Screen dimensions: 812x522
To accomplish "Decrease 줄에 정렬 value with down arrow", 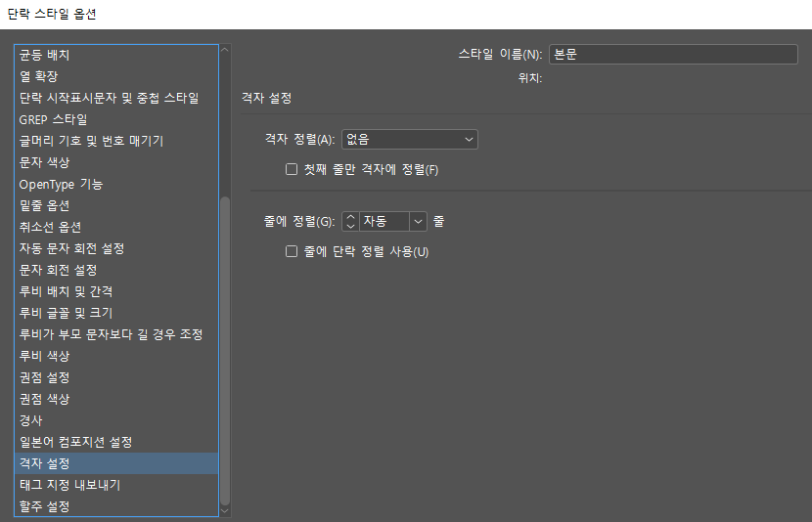I will (x=350, y=226).
